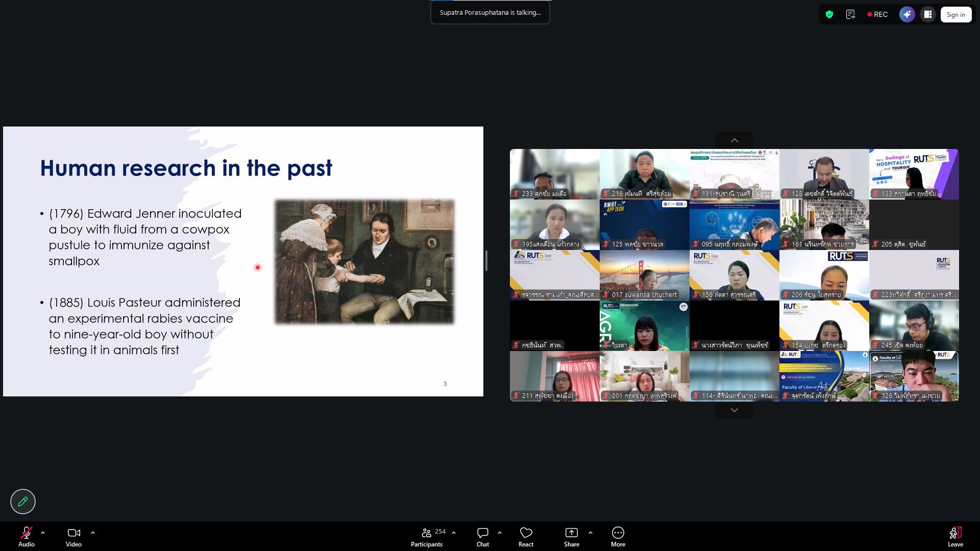Open the captions transcript icon
The height and width of the screenshot is (551, 980).
(850, 15)
